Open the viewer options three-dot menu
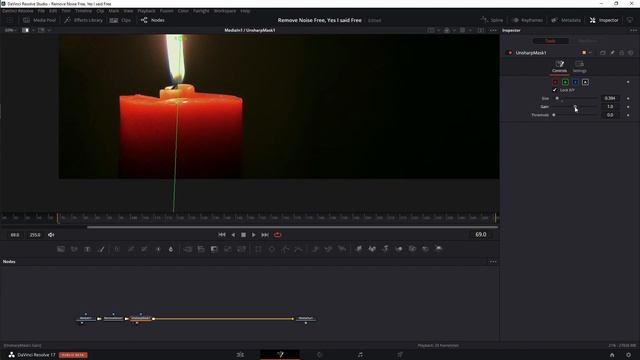This screenshot has height=360, width=640. tap(493, 30)
